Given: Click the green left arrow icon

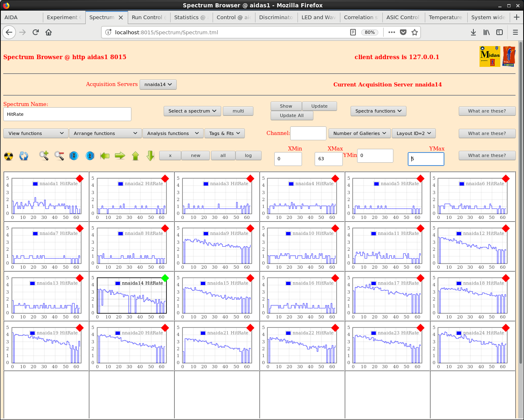Looking at the screenshot, I should pyautogui.click(x=105, y=156).
